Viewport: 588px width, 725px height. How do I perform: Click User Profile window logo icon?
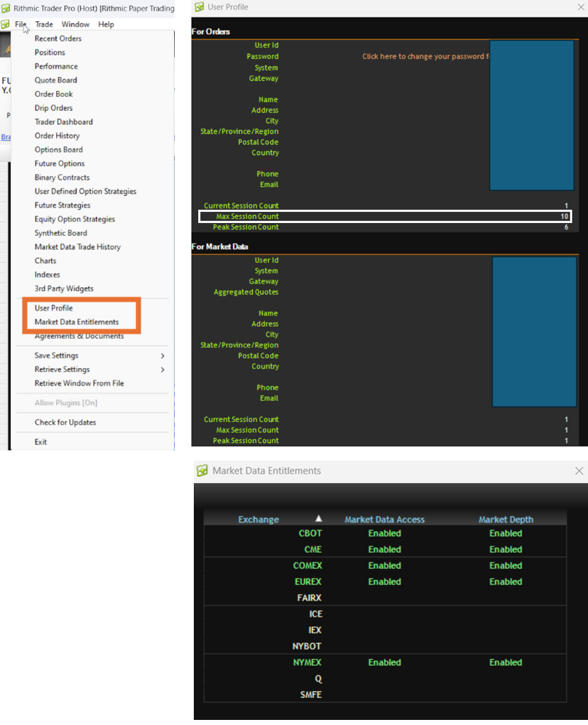[199, 7]
